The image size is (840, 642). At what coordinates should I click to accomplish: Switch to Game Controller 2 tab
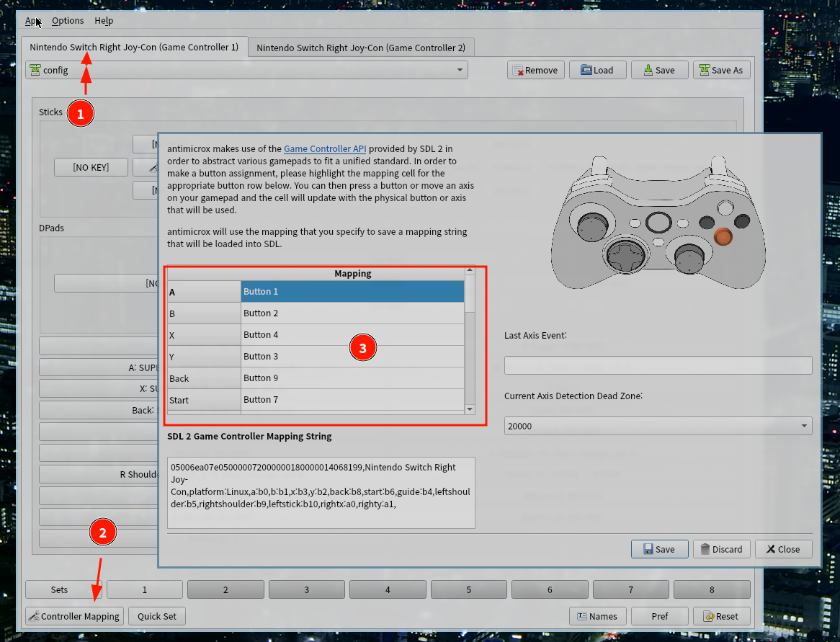360,48
